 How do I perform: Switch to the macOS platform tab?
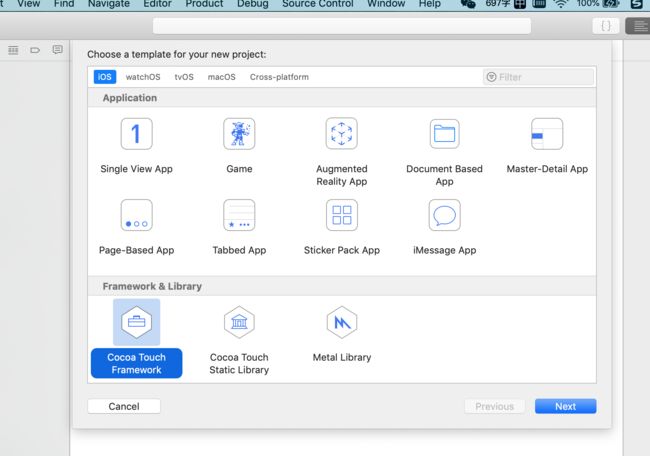[221, 77]
